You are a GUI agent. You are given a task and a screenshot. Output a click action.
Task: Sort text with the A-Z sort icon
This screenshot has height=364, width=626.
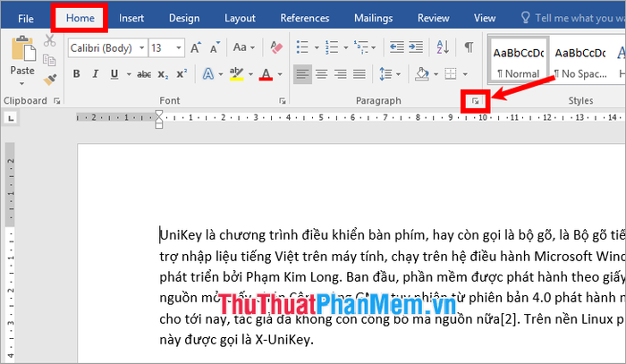[x=443, y=47]
